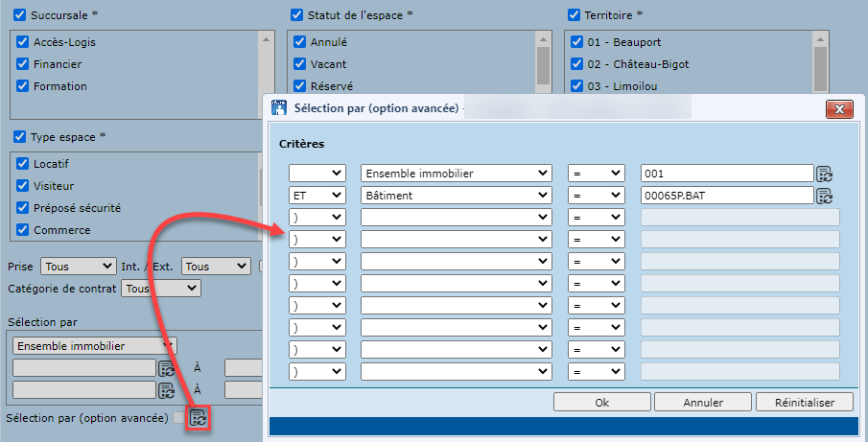
Task: Click the lookup icon beside 00065P.BAT
Action: pos(824,196)
